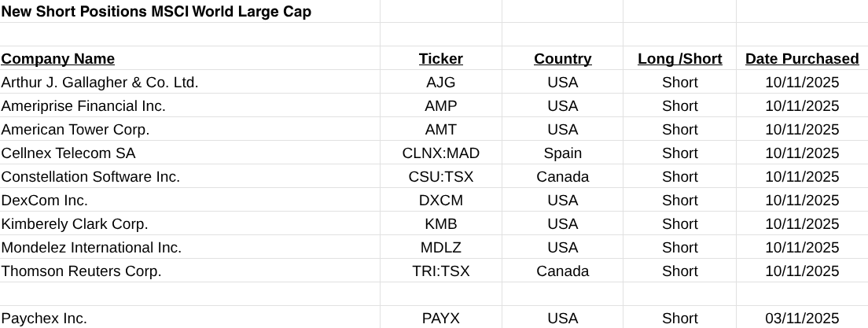
Task: Click the 'Thomson Reuters Corp.' cell
Action: click(x=82, y=271)
